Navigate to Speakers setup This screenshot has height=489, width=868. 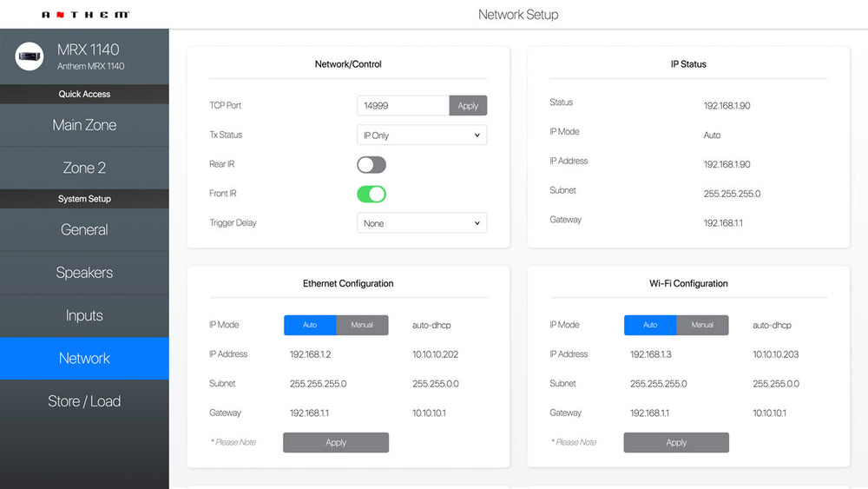[84, 273]
